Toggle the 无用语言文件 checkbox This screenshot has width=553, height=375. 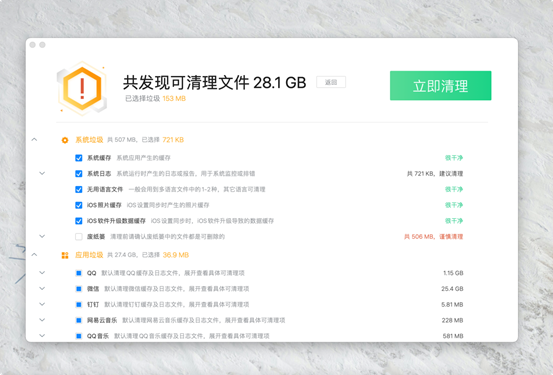point(79,189)
